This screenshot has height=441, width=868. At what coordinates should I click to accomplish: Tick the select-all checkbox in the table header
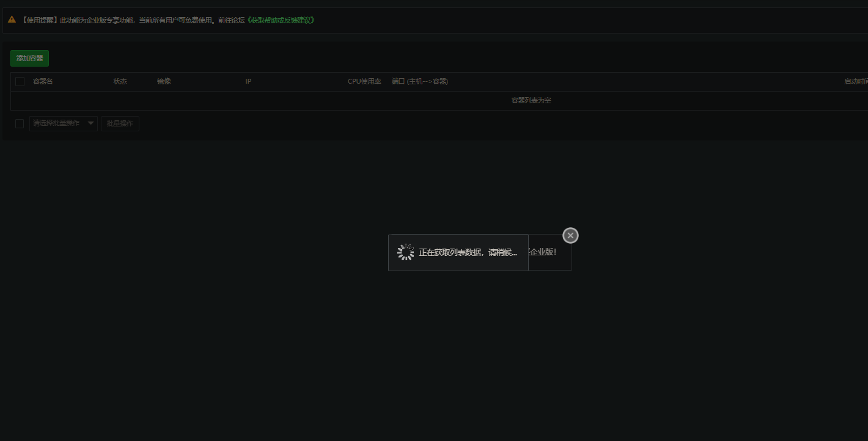coord(20,81)
